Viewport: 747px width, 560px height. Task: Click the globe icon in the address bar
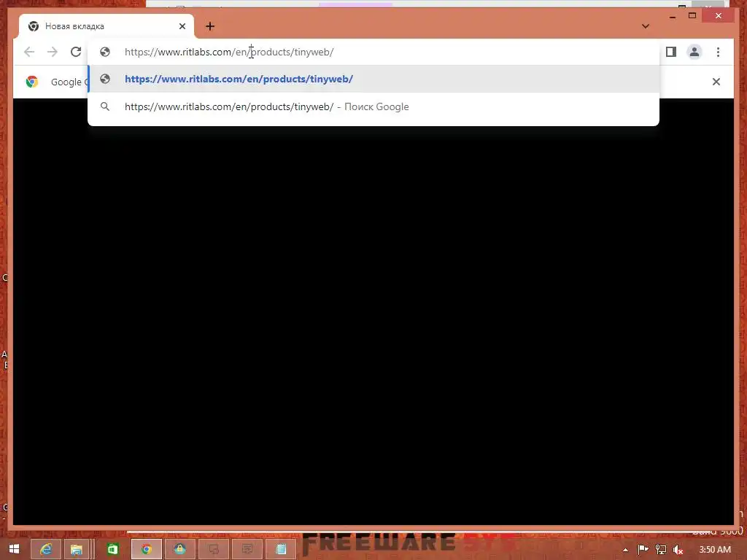[x=105, y=52]
